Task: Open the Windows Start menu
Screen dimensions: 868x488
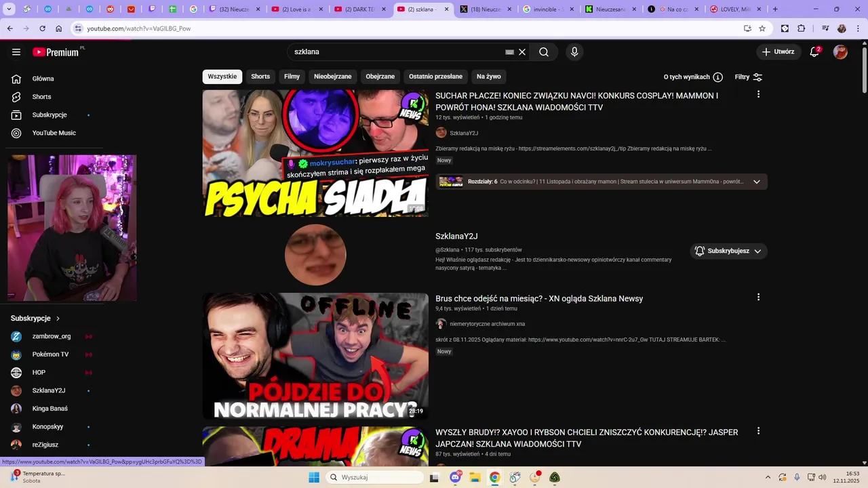Action: click(x=314, y=477)
